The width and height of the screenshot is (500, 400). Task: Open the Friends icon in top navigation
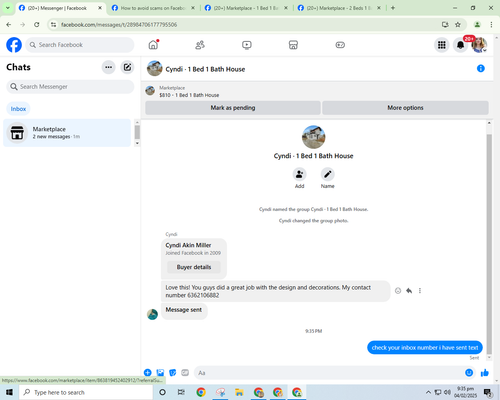pyautogui.click(x=200, y=45)
